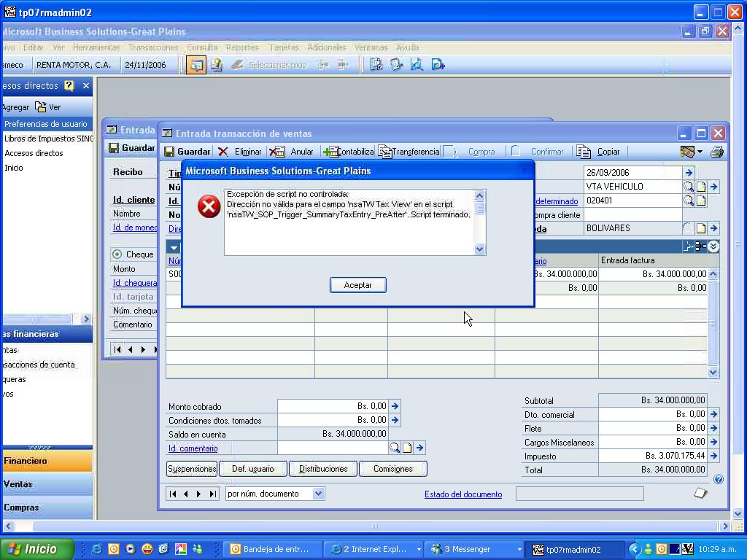Click the Guardar save button in the sales entry toolbar
Screen dimensions: 747x560
(x=187, y=152)
